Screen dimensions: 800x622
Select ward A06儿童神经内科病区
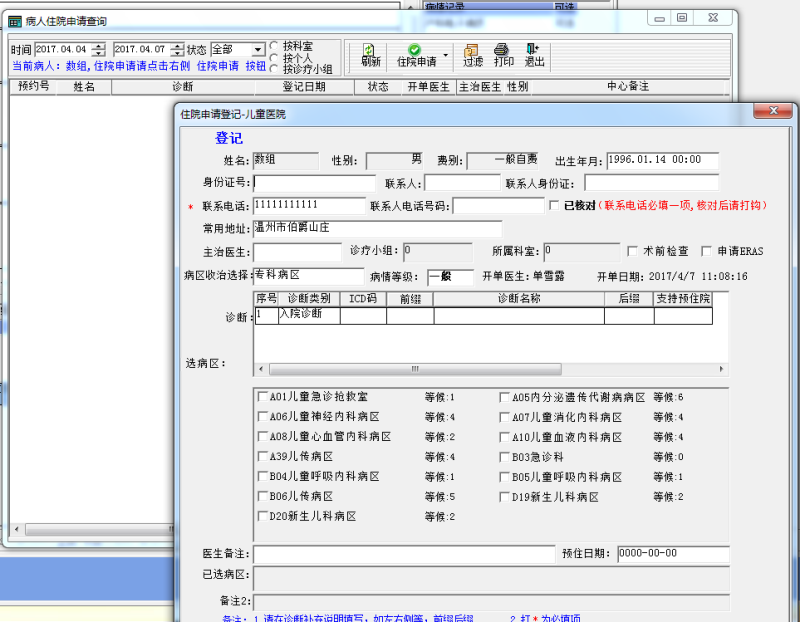[x=263, y=417]
